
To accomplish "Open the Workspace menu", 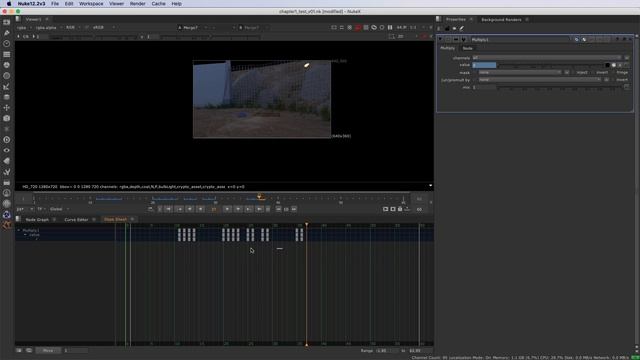I will pos(91,4).
